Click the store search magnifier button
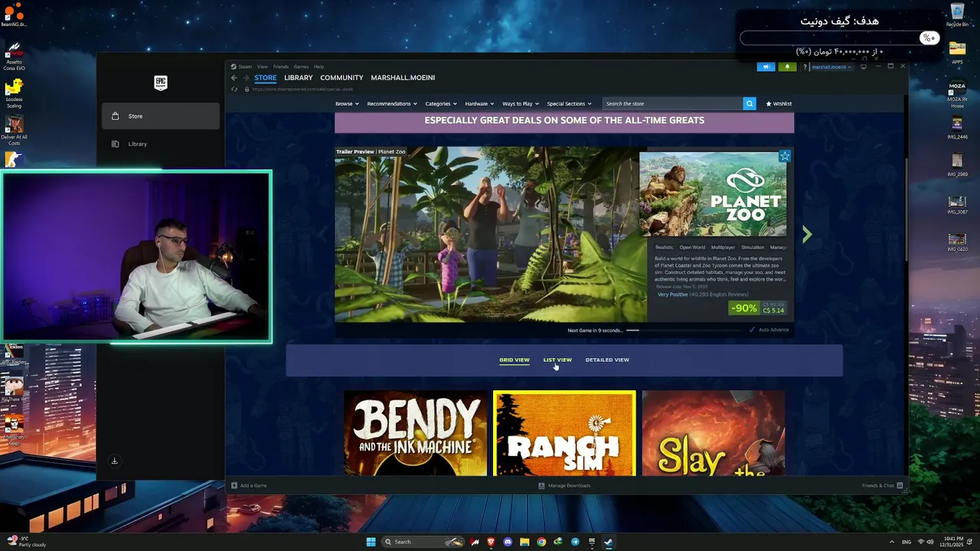The image size is (980, 551). [750, 103]
